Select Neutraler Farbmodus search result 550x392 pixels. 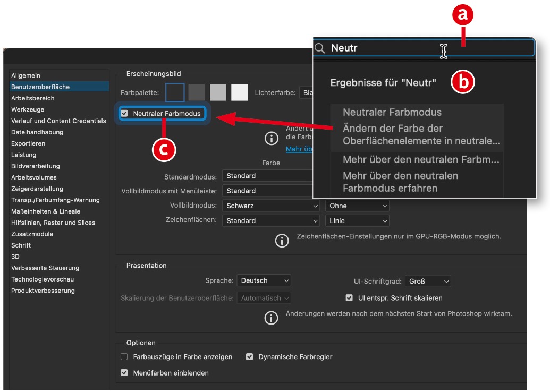coord(392,113)
